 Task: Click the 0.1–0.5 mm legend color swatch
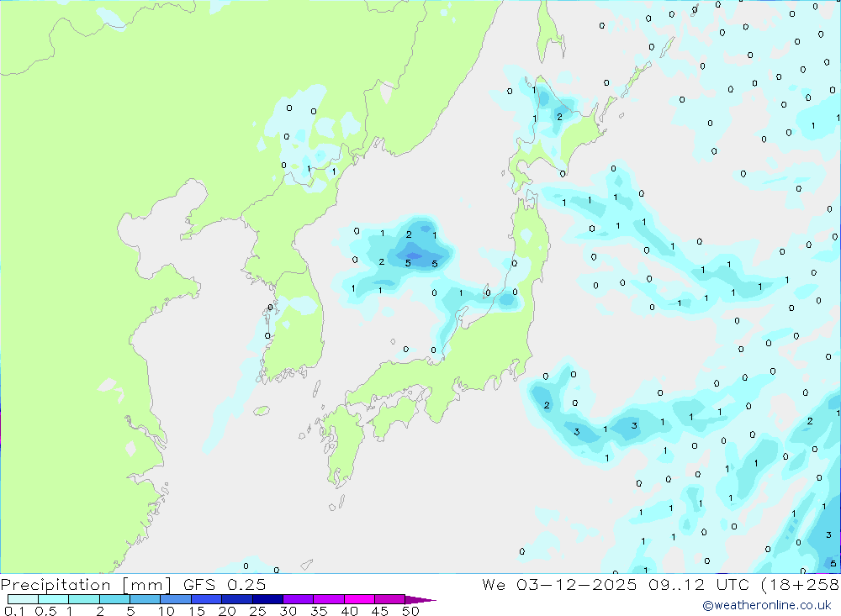[23, 599]
